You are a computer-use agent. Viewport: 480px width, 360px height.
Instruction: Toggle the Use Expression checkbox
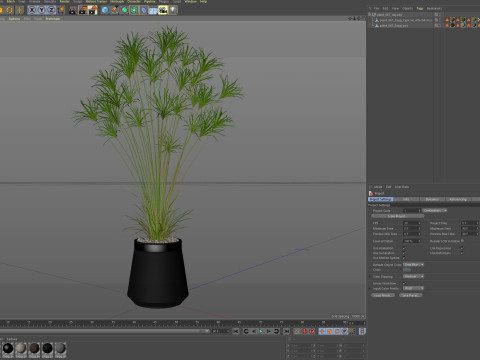[462, 248]
